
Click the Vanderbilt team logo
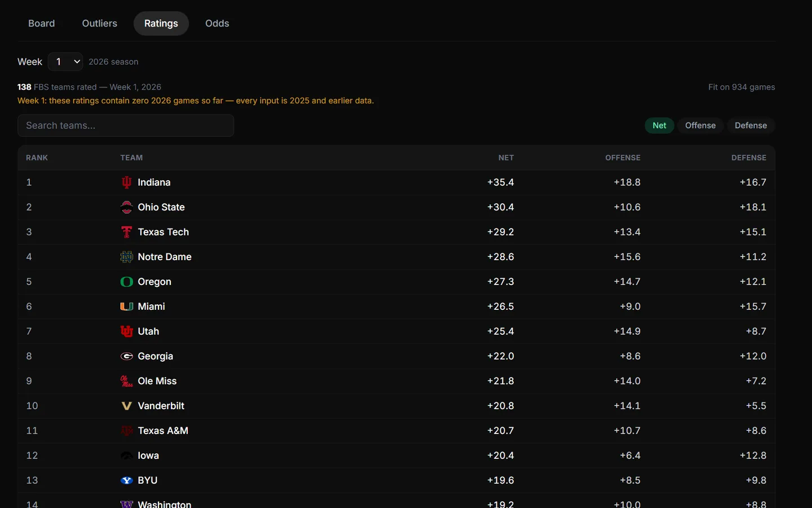126,406
